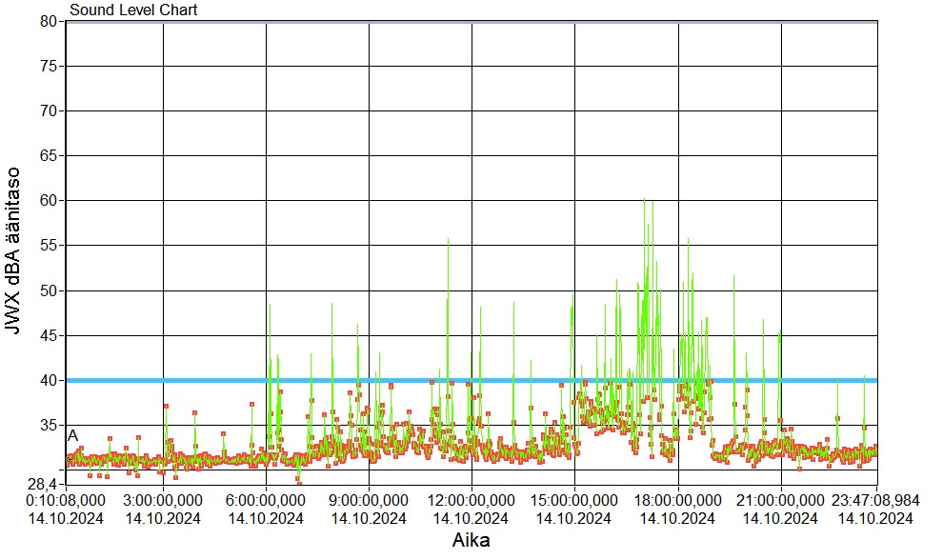Click the 18:00:00,000 time label
The width and height of the screenshot is (943, 560).
(x=677, y=500)
